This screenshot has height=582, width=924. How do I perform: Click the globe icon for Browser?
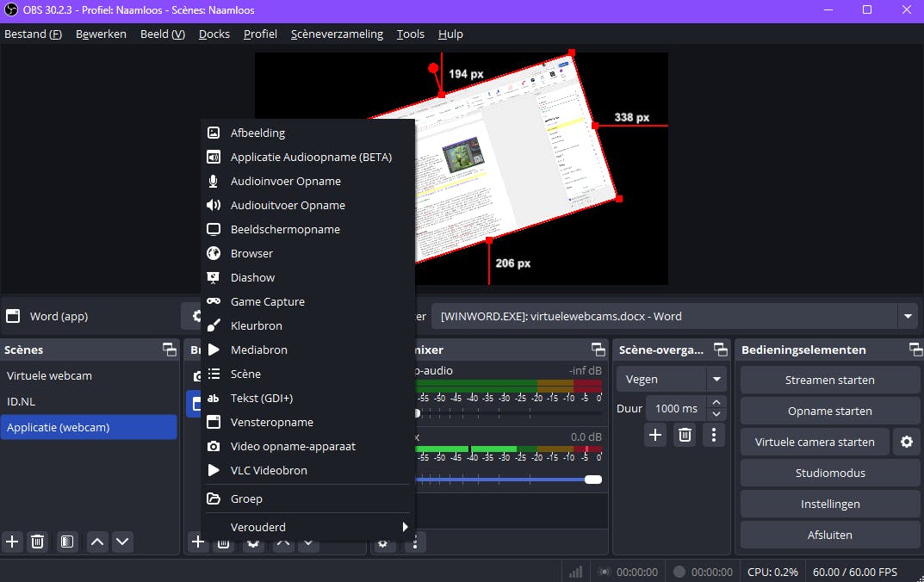pos(214,253)
